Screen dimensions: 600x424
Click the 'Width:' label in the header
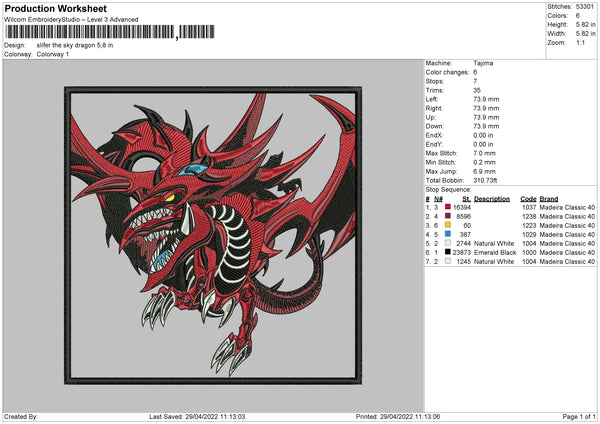click(x=556, y=34)
